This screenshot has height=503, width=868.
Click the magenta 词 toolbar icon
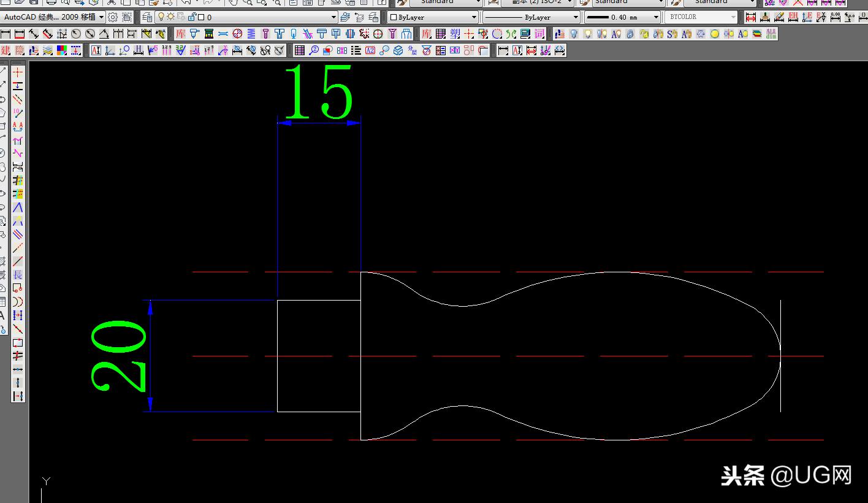click(x=539, y=34)
